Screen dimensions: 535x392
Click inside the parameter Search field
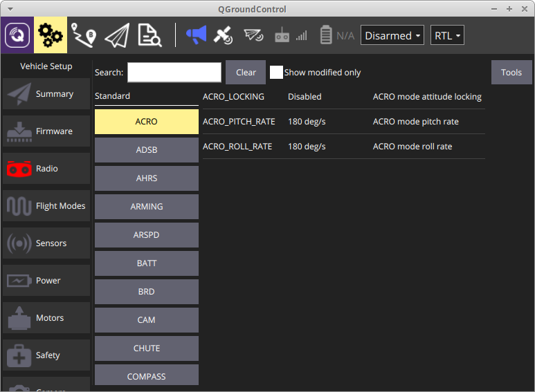(174, 73)
